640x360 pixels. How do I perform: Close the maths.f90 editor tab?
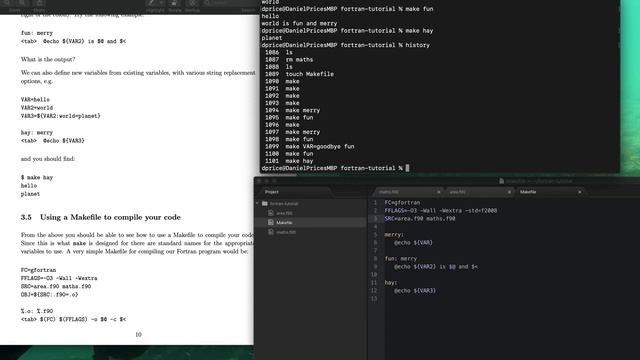click(439, 192)
